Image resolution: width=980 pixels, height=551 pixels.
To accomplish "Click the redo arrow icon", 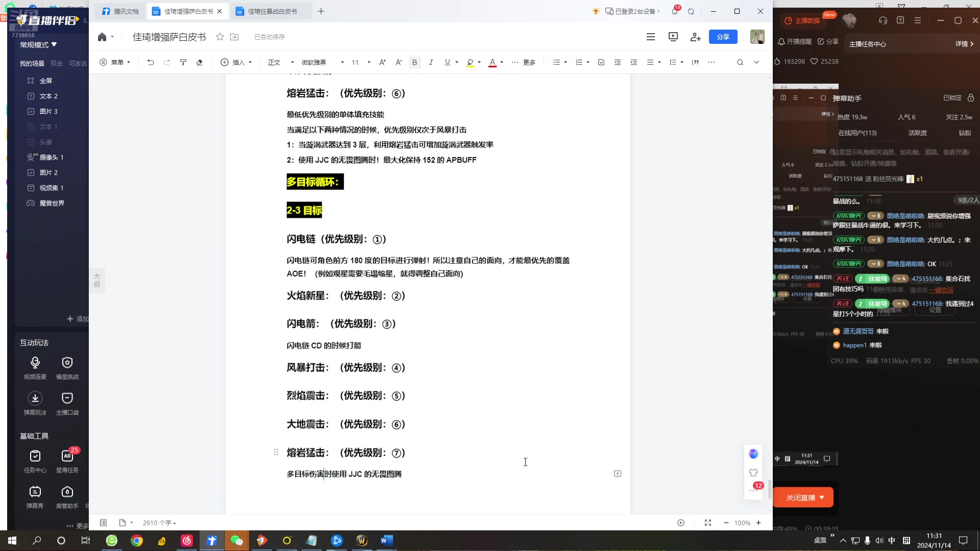I will [166, 62].
